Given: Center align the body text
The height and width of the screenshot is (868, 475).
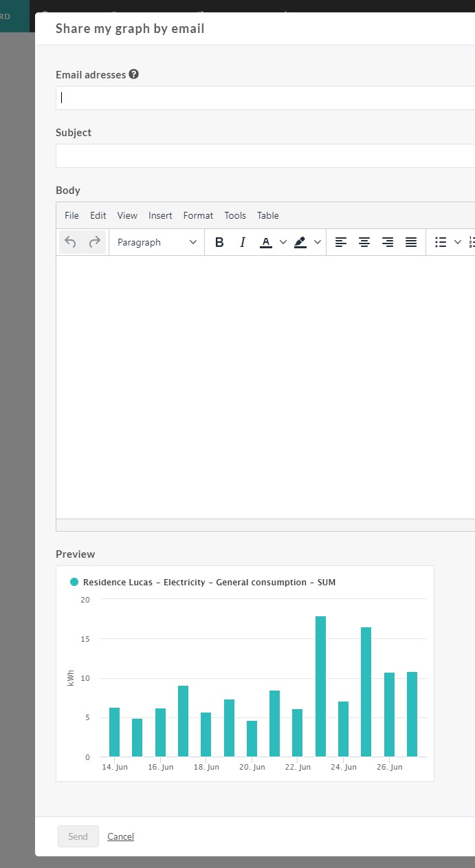Looking at the screenshot, I should coord(364,242).
